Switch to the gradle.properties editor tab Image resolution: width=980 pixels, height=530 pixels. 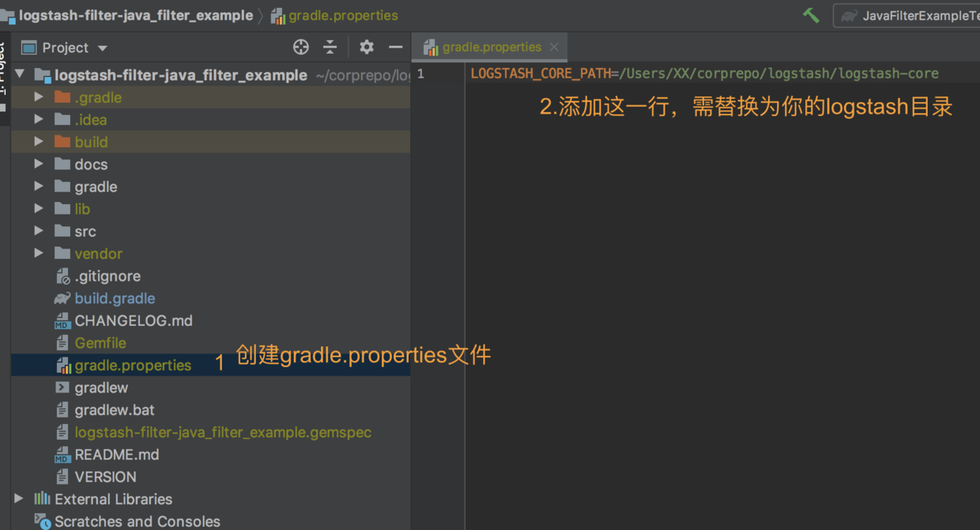(491, 47)
